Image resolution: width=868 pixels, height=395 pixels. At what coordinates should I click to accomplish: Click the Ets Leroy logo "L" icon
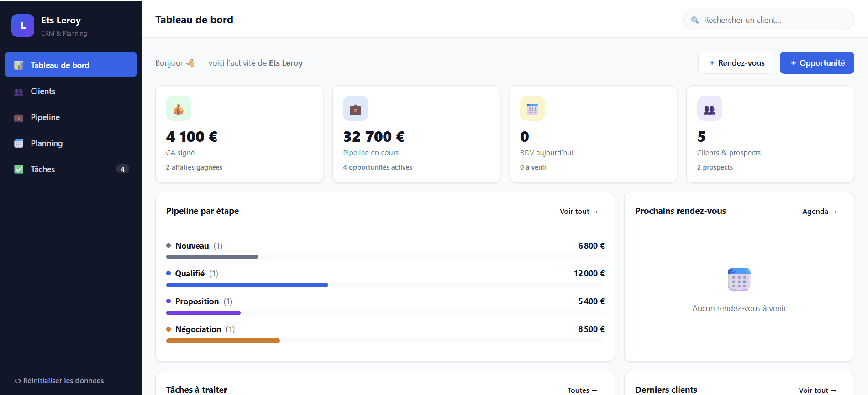point(23,26)
